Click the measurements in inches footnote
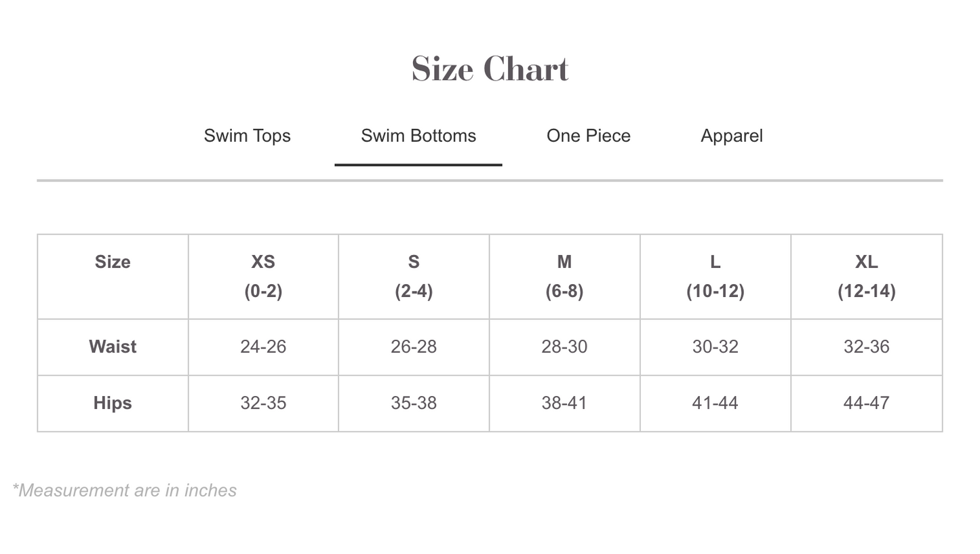This screenshot has width=980, height=554. coord(125,490)
